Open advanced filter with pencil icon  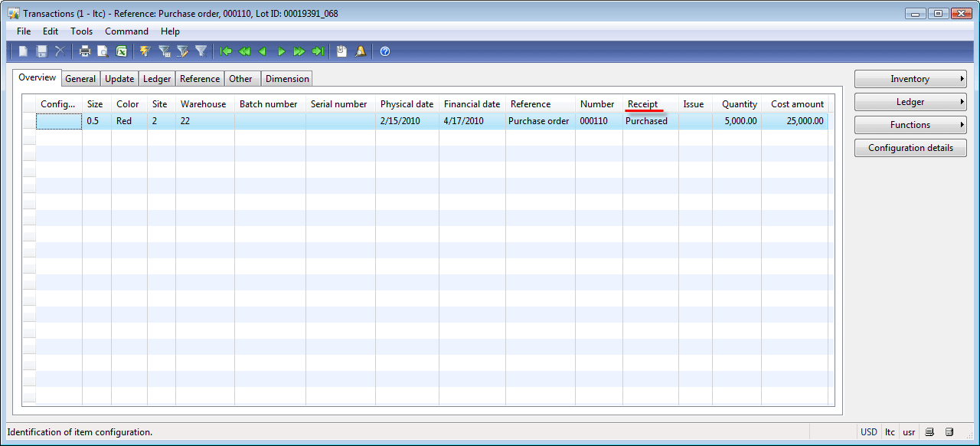click(x=182, y=51)
